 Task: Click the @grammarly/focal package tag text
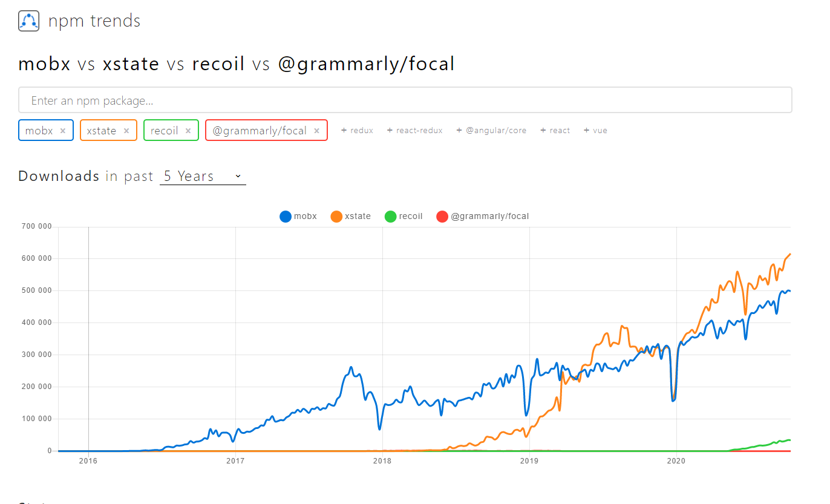coord(260,131)
